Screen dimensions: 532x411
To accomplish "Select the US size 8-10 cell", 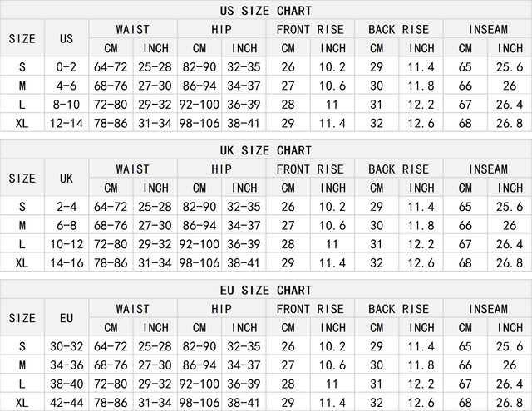I will [x=66, y=105].
